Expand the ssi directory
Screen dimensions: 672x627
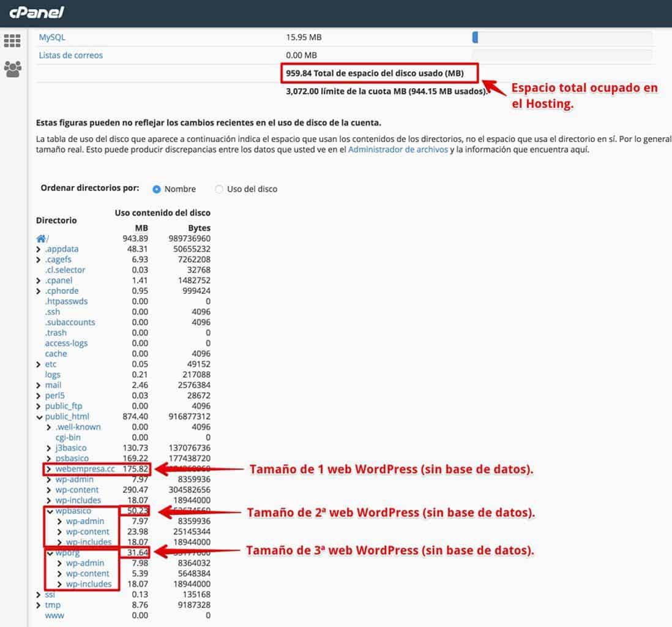[x=39, y=595]
